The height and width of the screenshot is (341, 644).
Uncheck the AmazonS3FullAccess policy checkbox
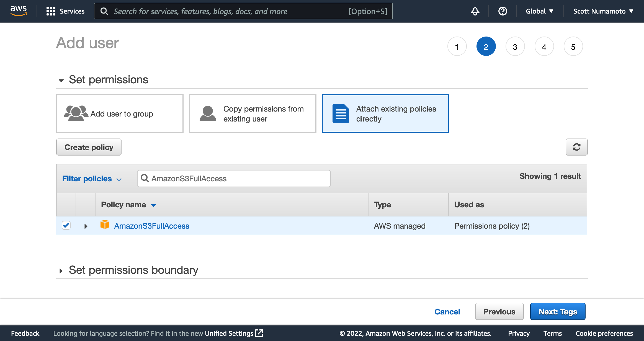66,225
